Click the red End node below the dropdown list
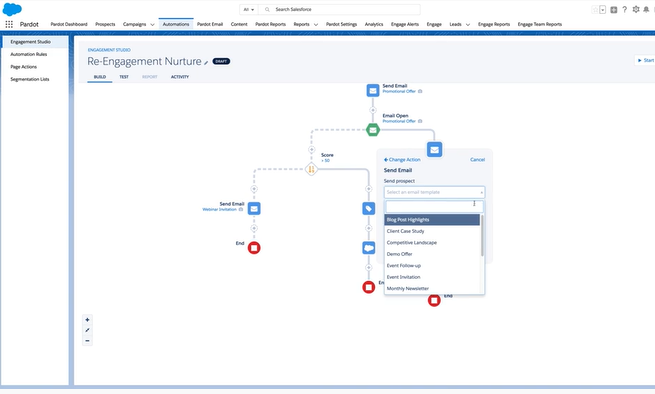Image resolution: width=655 pixels, height=394 pixels. click(x=434, y=300)
